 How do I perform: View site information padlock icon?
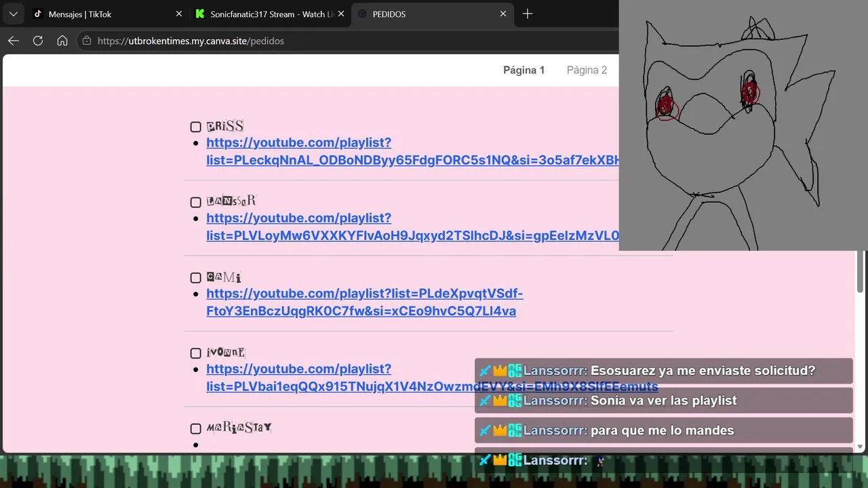point(86,41)
